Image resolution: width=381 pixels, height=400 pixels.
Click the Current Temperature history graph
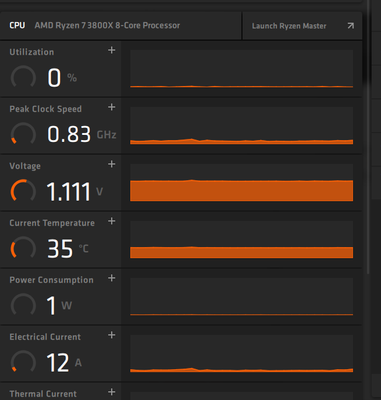tap(242, 240)
